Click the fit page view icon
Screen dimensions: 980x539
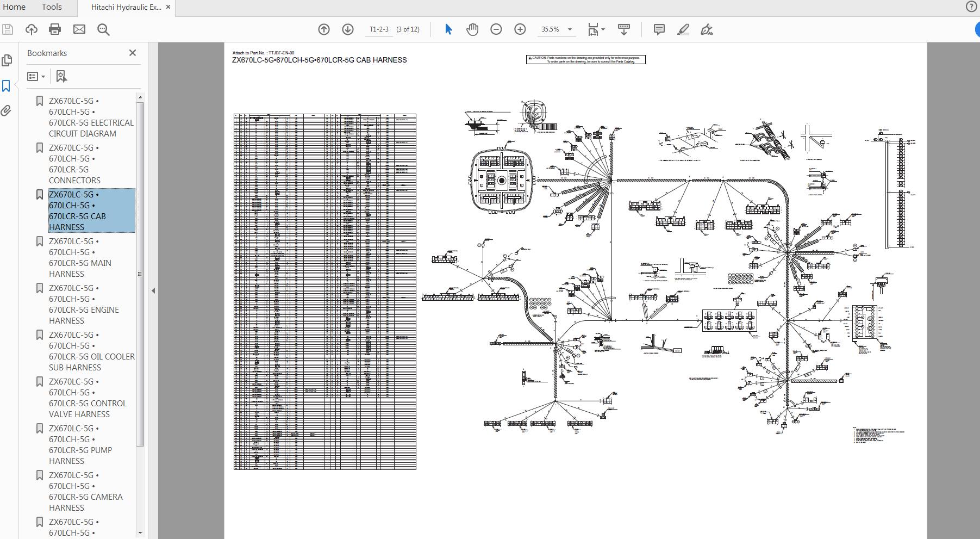click(593, 29)
